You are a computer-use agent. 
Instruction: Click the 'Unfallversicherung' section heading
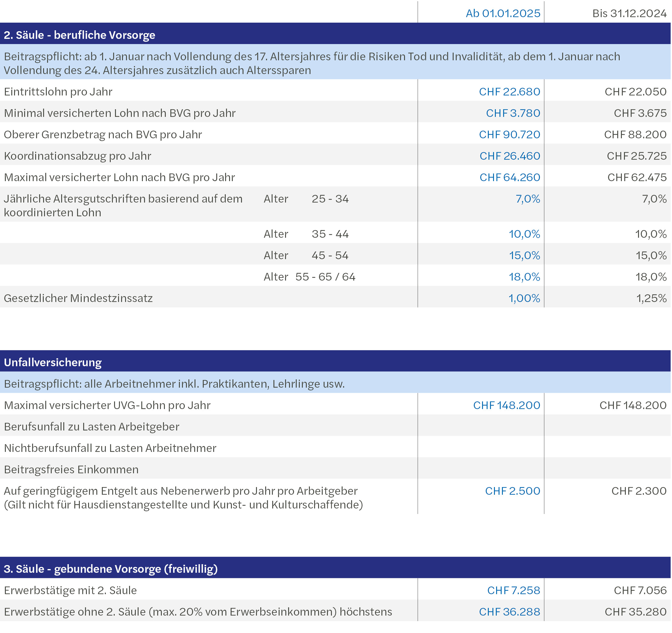[x=53, y=362]
